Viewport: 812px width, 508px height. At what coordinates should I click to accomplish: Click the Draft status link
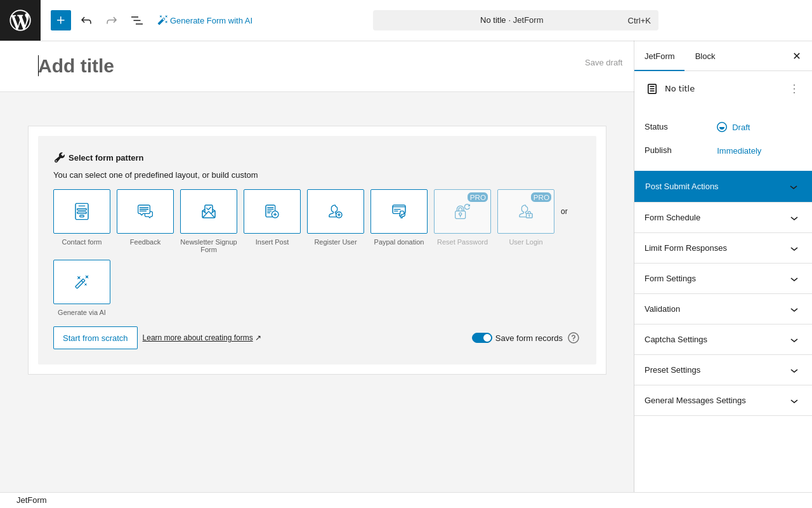pos(733,127)
